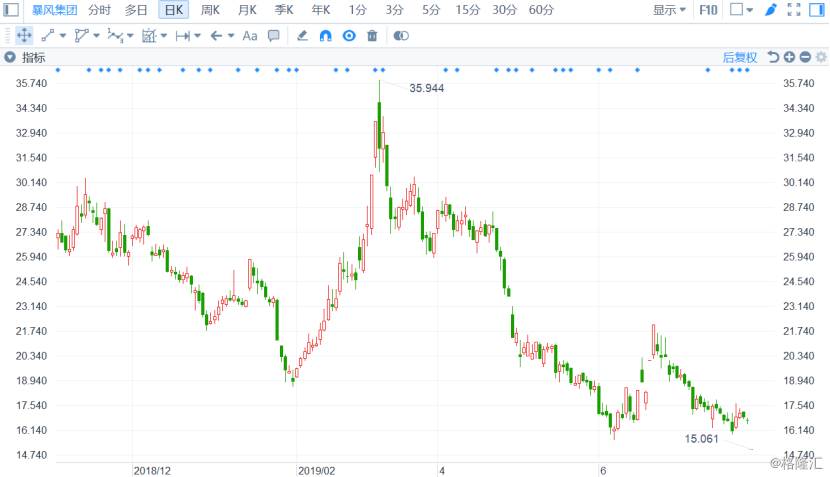Expand the 显示 dropdown menu
830x477 pixels.
click(669, 10)
